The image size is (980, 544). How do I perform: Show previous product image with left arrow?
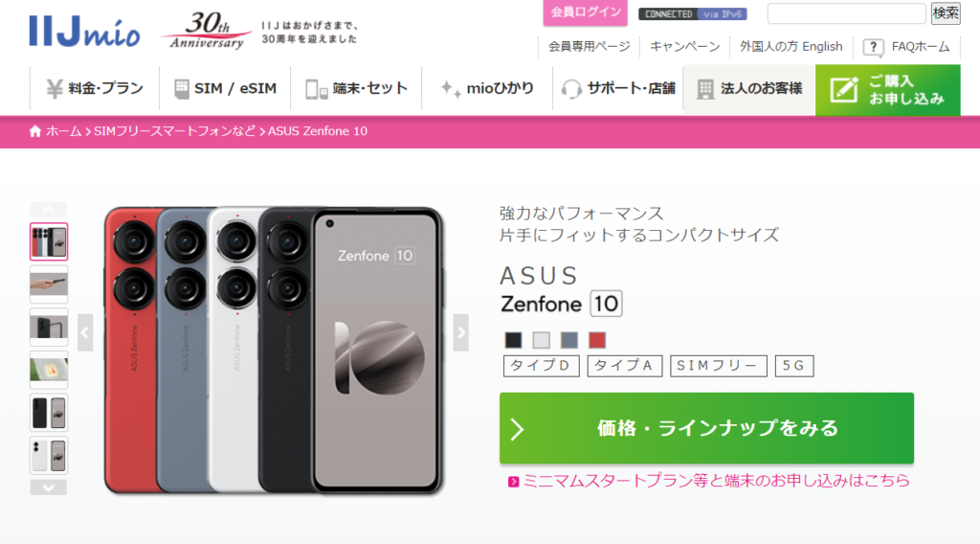pos(85,332)
